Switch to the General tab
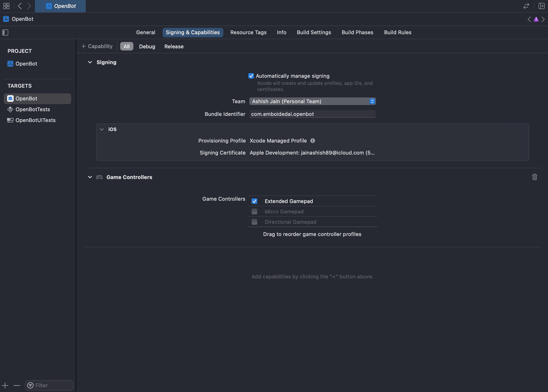The height and width of the screenshot is (392, 548). tap(146, 33)
